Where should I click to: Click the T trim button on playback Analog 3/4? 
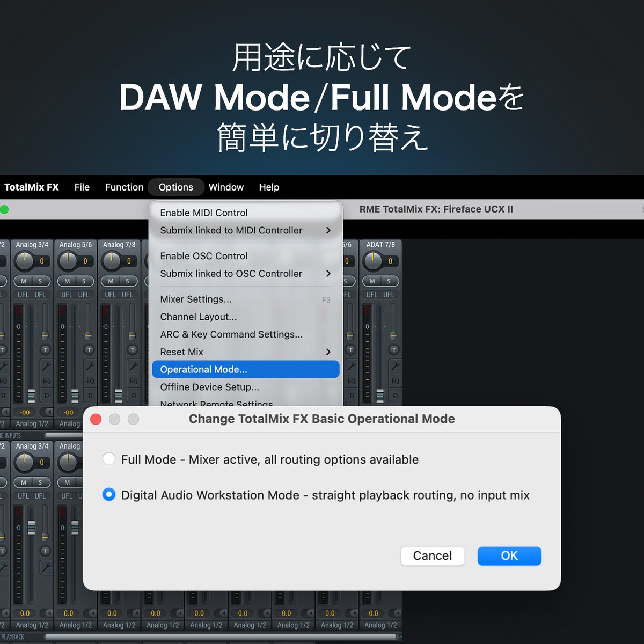click(46, 551)
